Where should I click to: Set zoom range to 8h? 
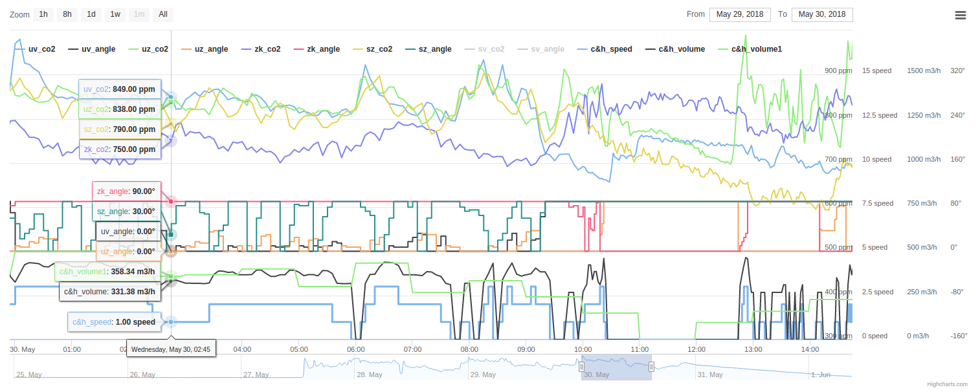(x=67, y=14)
